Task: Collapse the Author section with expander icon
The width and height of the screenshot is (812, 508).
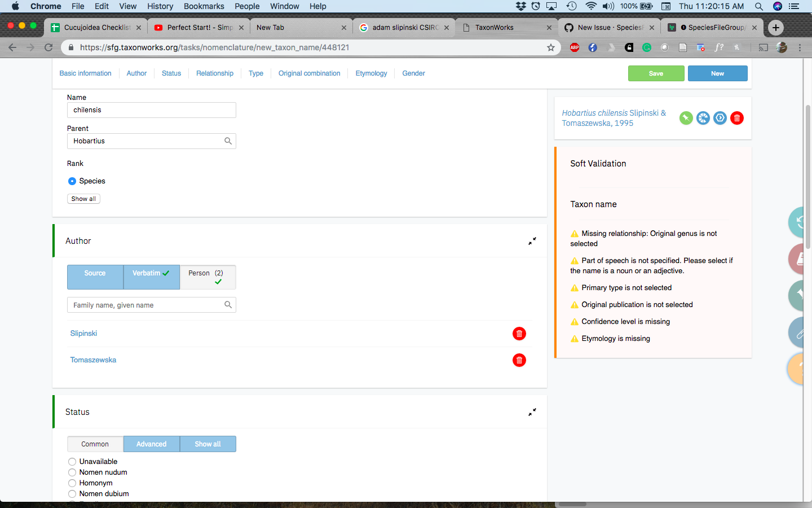Action: pyautogui.click(x=532, y=241)
